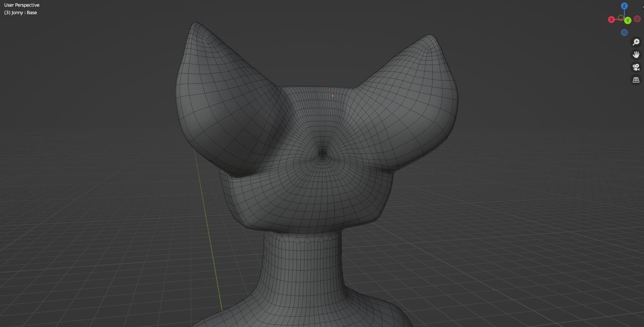Click the zoom magnifier viewport button
644x327 pixels.
tap(636, 42)
